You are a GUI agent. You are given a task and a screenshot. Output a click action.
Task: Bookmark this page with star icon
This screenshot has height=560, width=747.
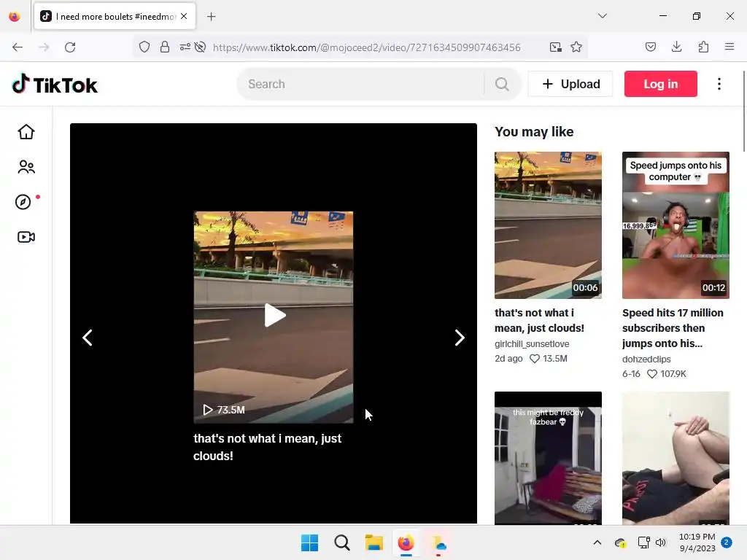pos(576,47)
